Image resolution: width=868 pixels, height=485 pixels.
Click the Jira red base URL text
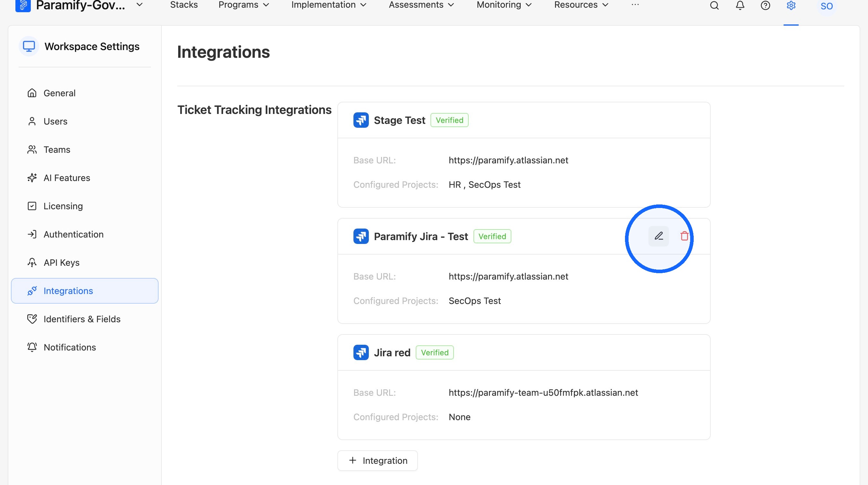click(x=543, y=393)
